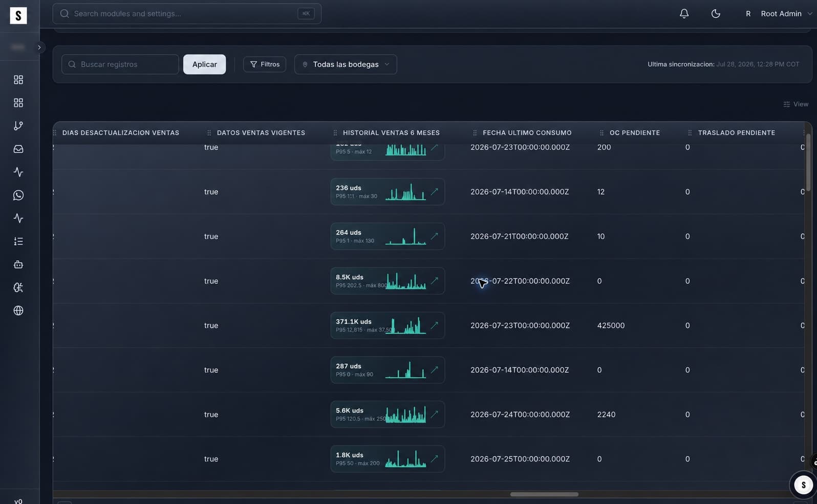
Task: Open the bot sidebar icon
Action: pos(18,265)
